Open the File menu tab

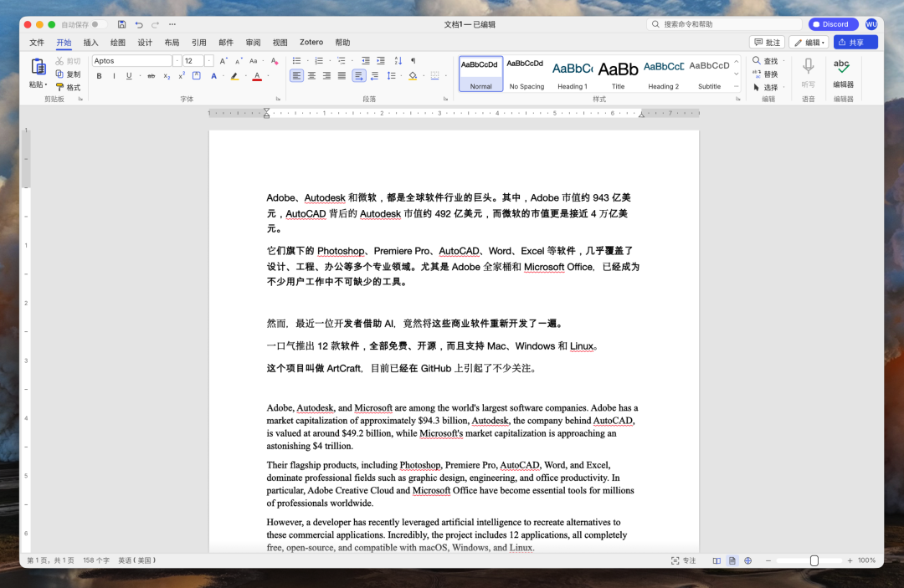[x=37, y=43]
